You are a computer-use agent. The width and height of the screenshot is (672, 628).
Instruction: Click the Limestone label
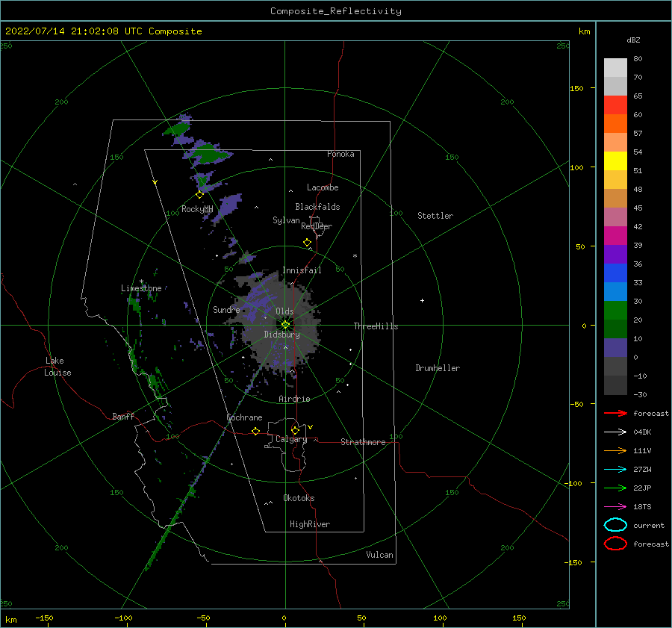[x=141, y=288]
